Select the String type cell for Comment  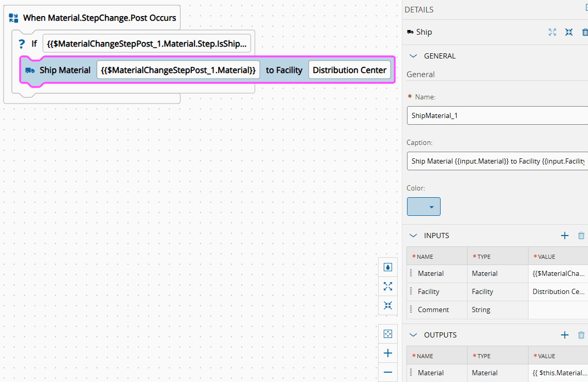pos(497,310)
